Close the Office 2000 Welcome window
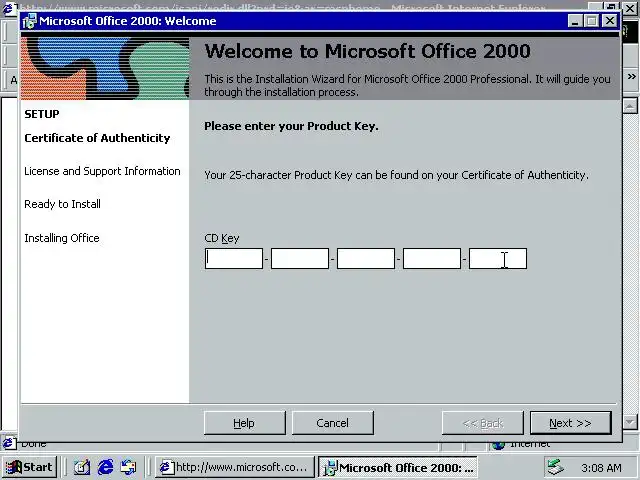640x480 pixels. point(610,21)
